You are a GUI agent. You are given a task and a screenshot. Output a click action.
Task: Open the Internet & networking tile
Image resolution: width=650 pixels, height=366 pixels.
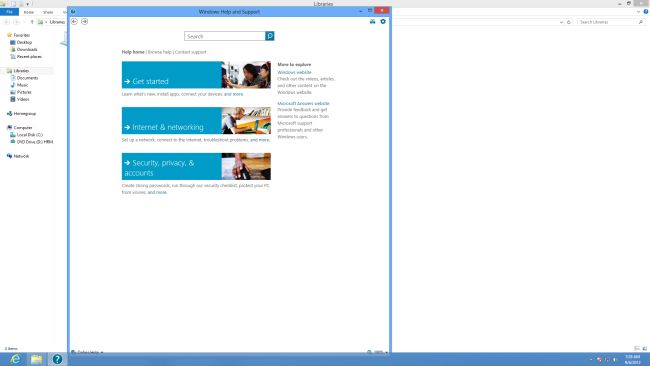(172, 121)
